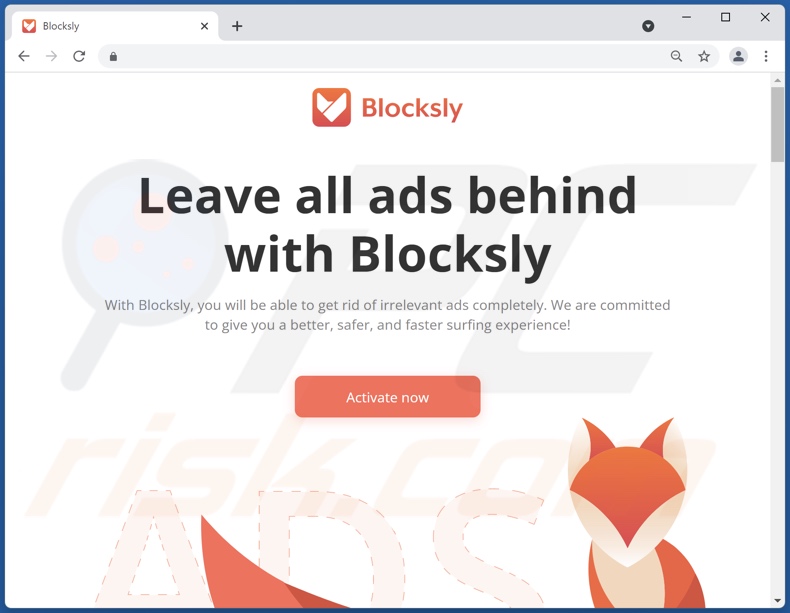Screen dimensions: 790x613
Task: Click the Activate now button
Action: [x=387, y=397]
